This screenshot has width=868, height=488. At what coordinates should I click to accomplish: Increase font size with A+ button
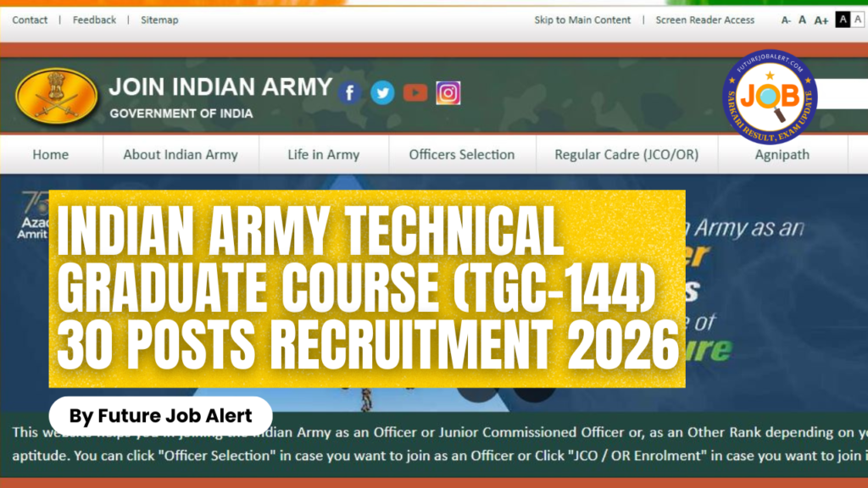(821, 20)
